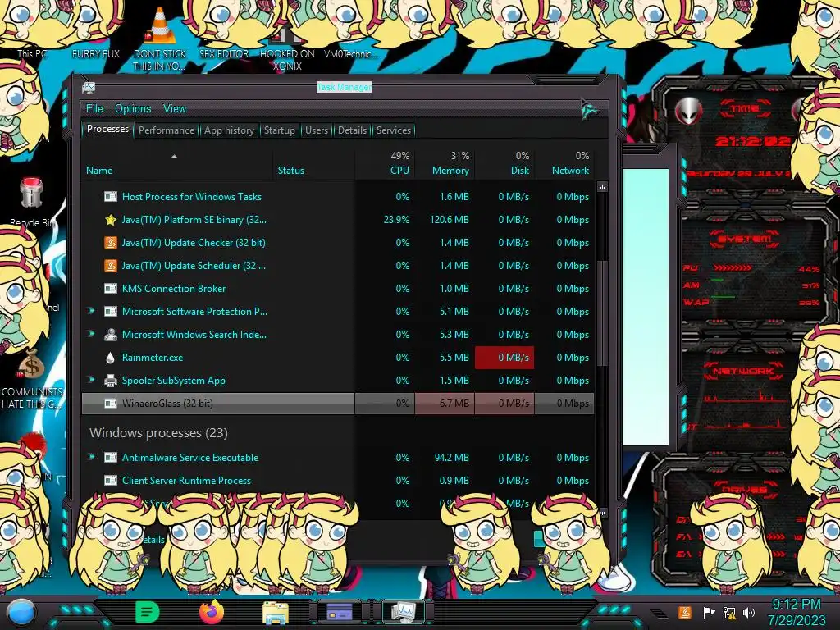Screen dimensions: 840x630
Task: Click Antimalware Service Executable icon
Action: tap(111, 458)
